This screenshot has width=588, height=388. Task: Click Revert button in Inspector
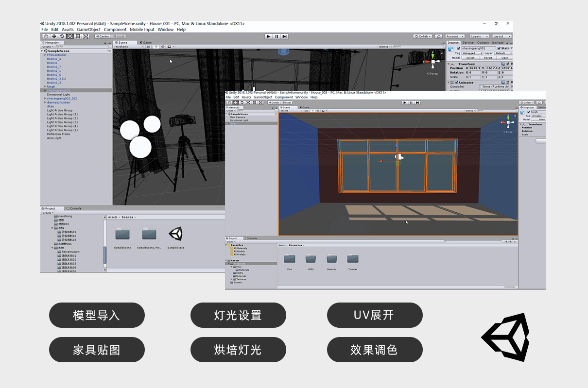pyautogui.click(x=488, y=58)
